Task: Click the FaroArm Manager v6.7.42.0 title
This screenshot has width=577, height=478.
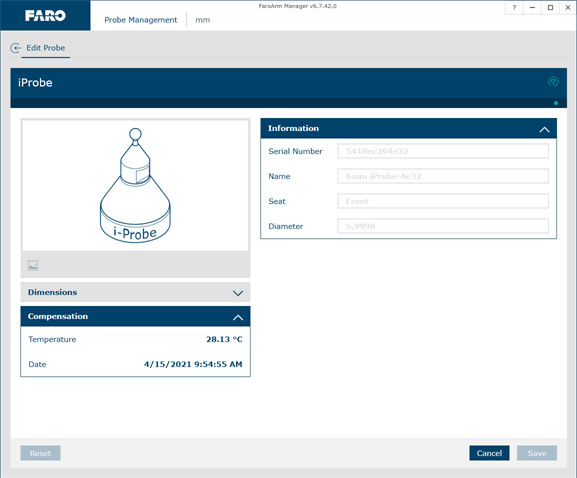Action: (x=297, y=6)
